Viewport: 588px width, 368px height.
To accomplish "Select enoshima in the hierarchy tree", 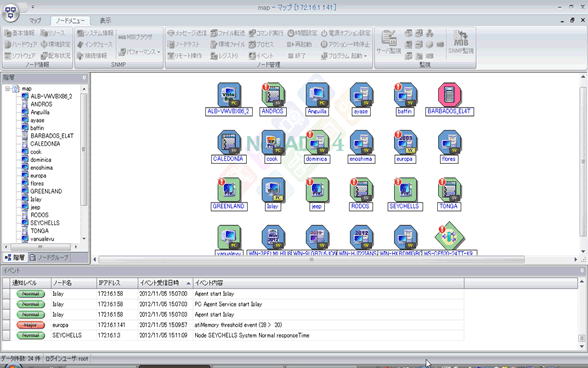I will 41,167.
